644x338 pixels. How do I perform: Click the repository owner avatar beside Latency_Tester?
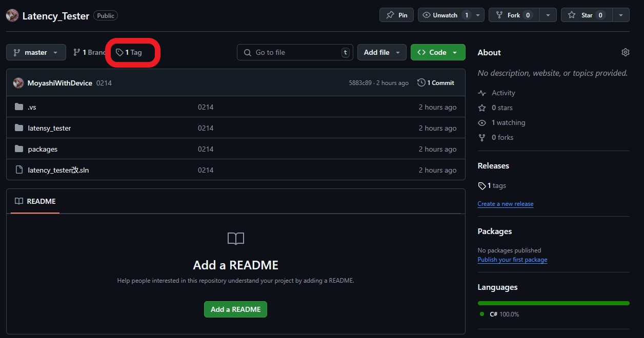(12, 15)
